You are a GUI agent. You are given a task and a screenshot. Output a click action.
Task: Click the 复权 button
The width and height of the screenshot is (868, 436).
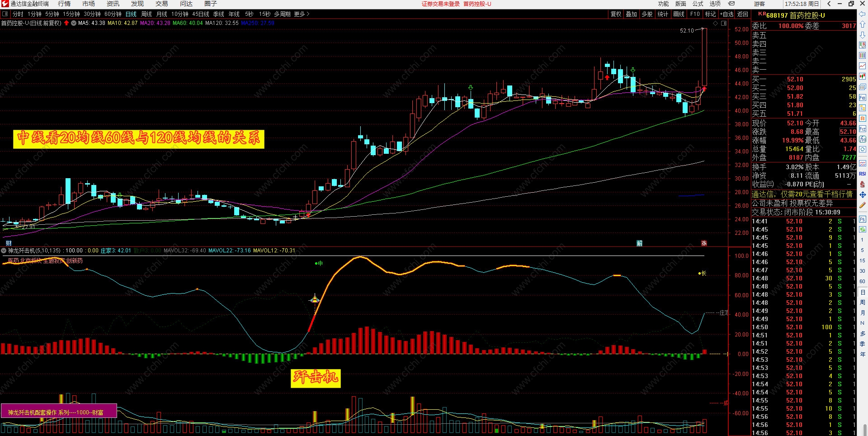[616, 14]
